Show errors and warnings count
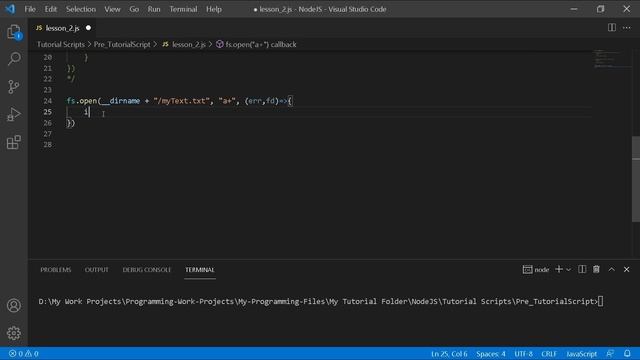The image size is (640, 360). pos(24,353)
